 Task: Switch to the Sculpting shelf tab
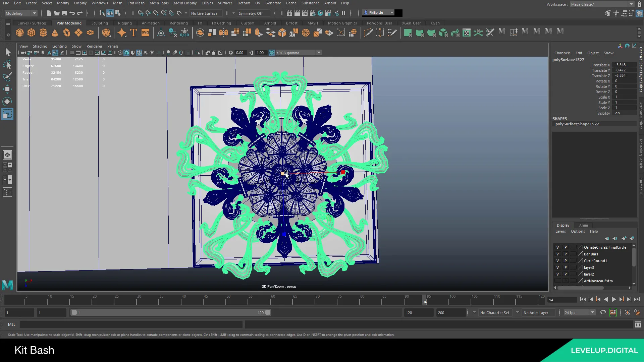[100, 23]
